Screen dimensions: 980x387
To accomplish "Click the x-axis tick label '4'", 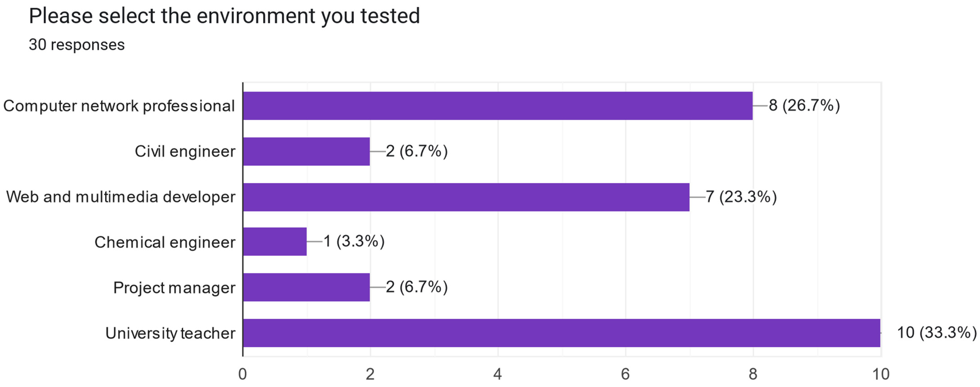I will (498, 374).
